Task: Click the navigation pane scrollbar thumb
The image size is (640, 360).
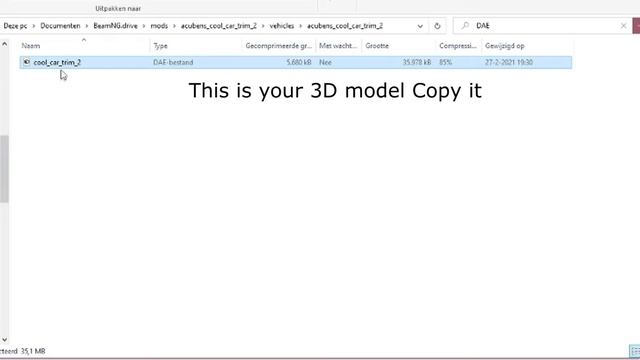Action: click(4, 169)
